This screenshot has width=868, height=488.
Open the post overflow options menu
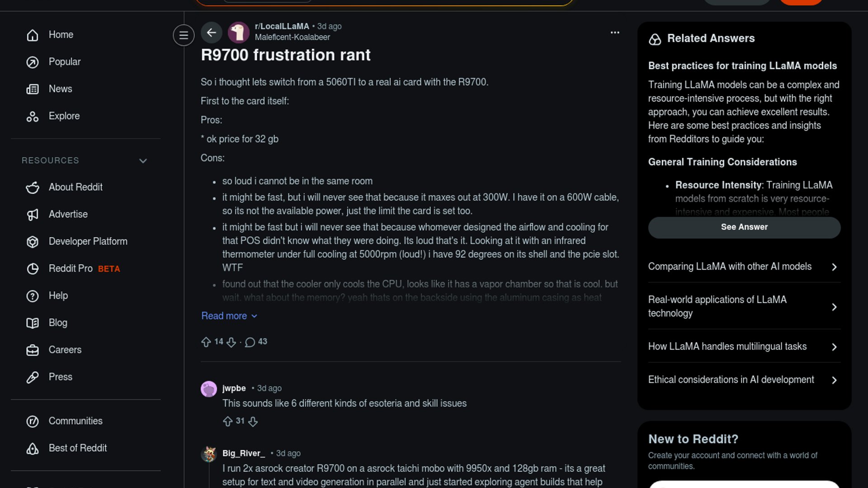(615, 33)
